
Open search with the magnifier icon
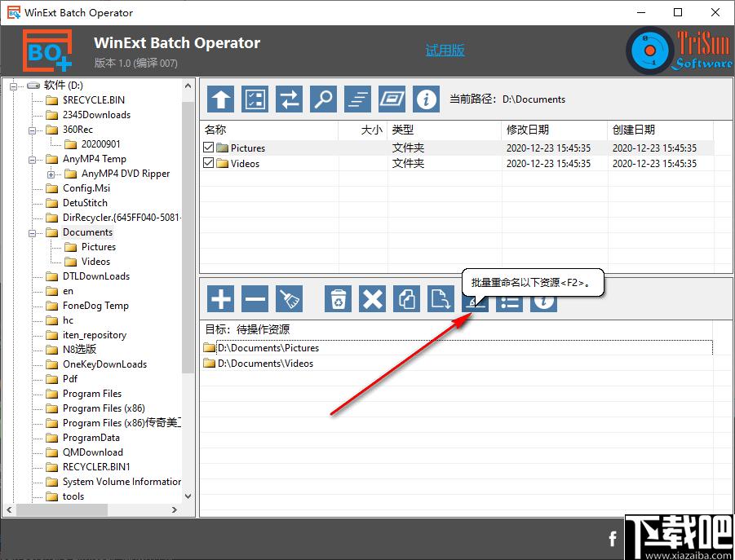323,99
